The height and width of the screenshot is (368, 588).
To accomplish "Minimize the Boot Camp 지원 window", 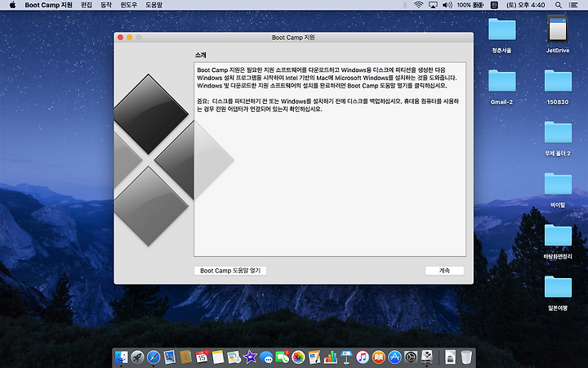I will (129, 37).
